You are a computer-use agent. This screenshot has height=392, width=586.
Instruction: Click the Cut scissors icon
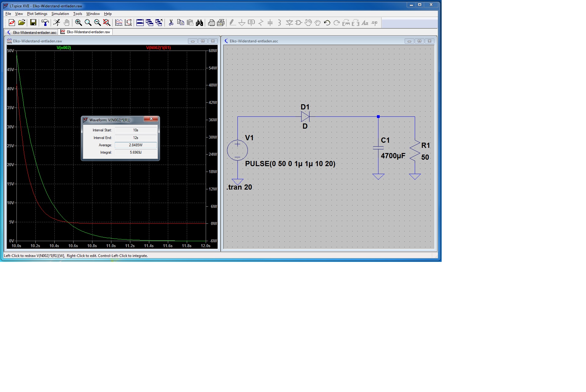(x=171, y=23)
